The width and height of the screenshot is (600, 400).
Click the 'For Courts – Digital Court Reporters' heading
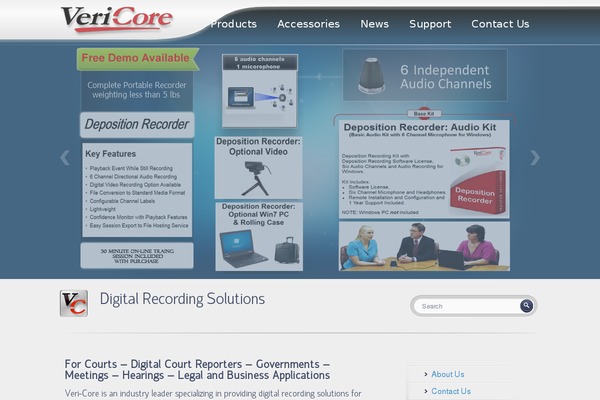197,369
